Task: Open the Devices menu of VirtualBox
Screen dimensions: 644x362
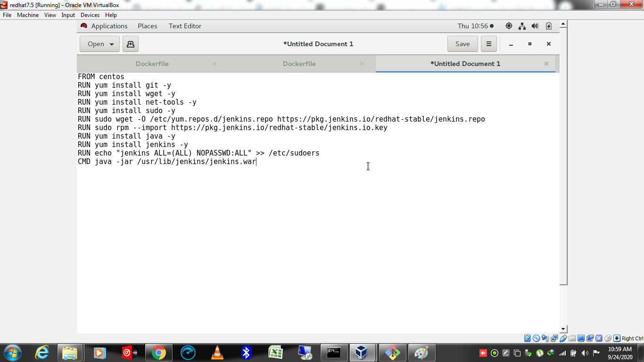Action: [90, 15]
